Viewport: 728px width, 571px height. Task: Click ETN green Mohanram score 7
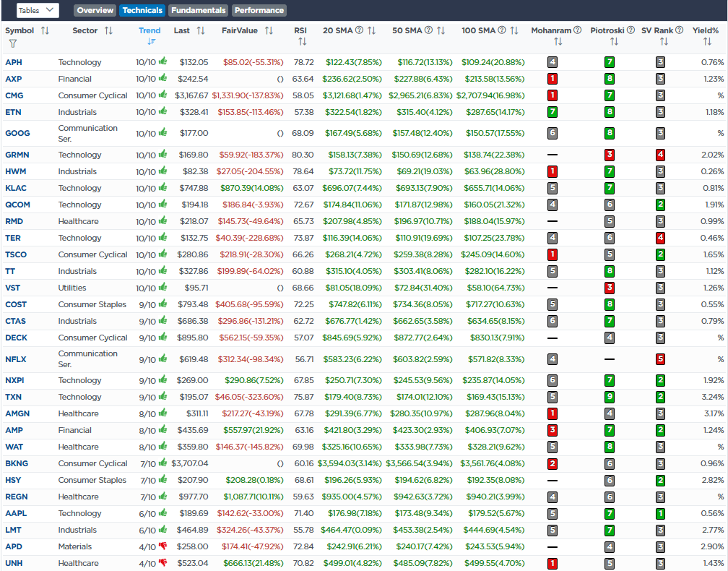tap(552, 112)
